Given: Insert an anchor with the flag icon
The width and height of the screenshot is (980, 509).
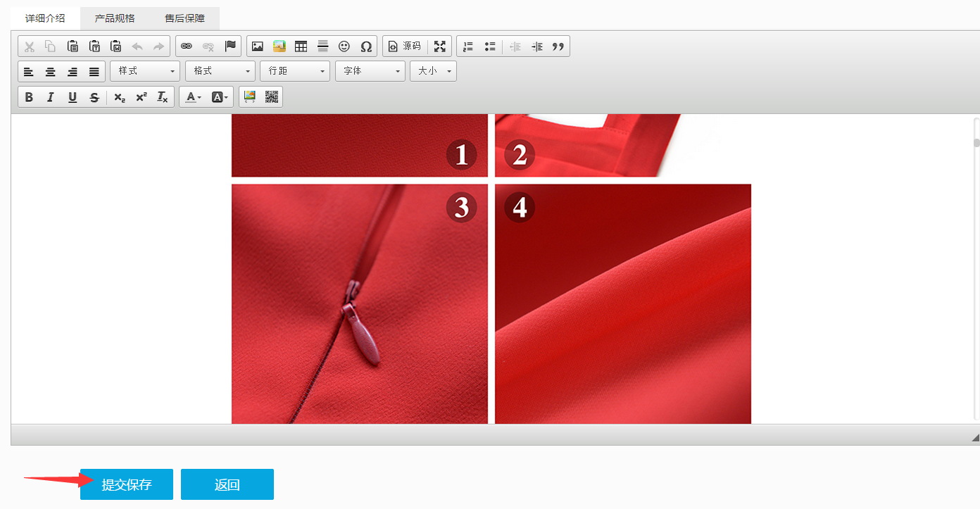Looking at the screenshot, I should [x=230, y=46].
